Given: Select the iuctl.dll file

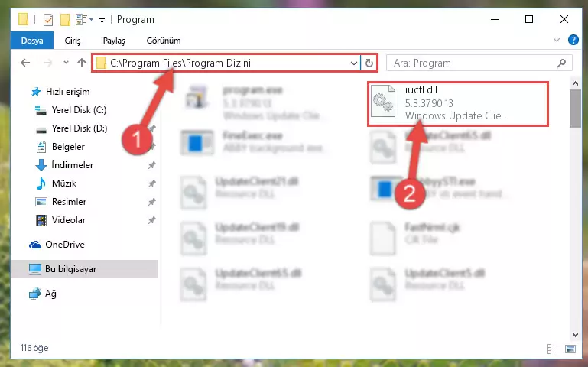Looking at the screenshot, I should [457, 104].
